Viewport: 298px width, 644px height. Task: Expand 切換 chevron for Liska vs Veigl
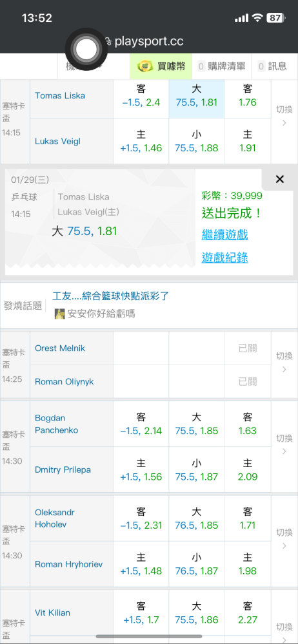tap(284, 116)
